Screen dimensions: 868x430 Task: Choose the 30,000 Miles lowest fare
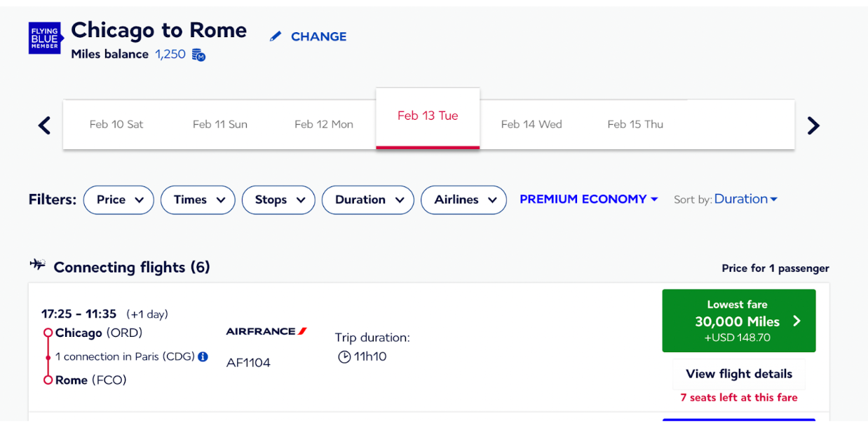coord(739,321)
